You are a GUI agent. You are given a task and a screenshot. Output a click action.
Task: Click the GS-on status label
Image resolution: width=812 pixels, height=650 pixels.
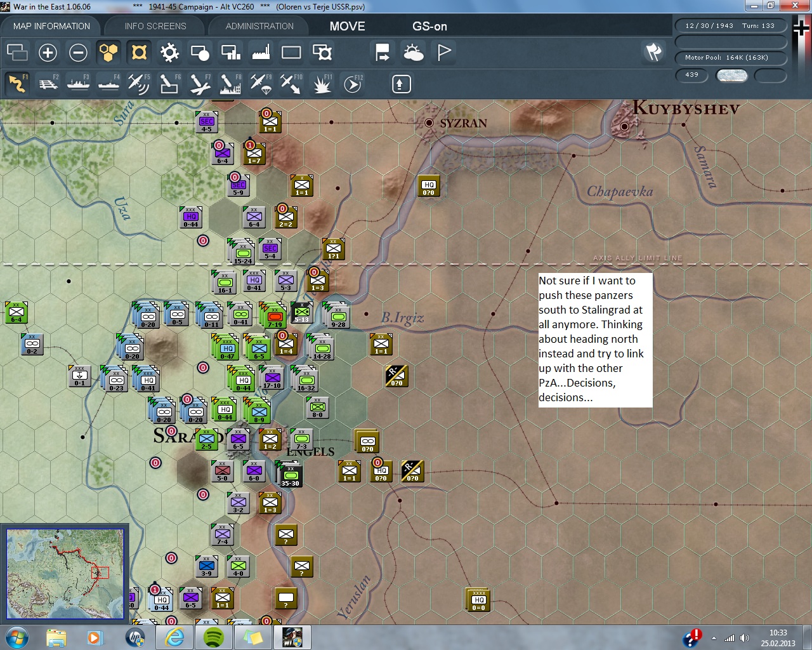click(x=429, y=26)
